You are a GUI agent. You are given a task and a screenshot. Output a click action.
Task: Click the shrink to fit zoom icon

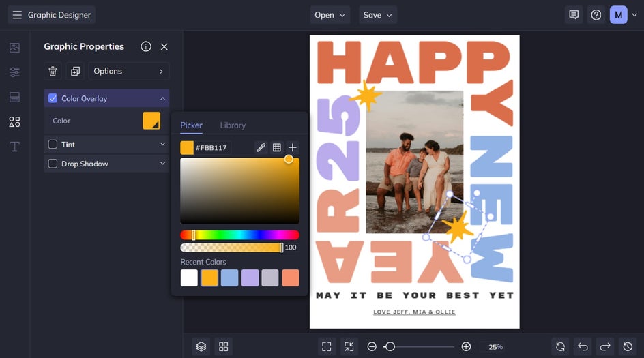tap(349, 347)
